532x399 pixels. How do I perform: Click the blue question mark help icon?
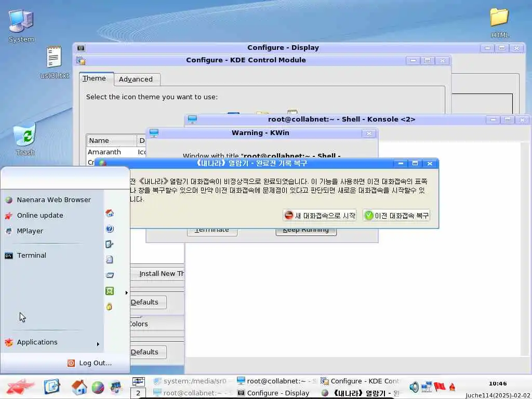tap(110, 229)
